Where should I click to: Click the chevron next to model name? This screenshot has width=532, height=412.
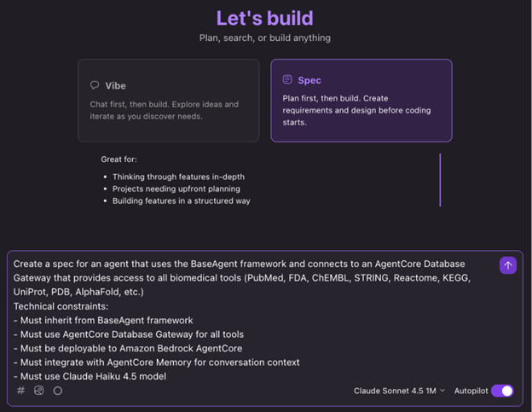point(442,391)
